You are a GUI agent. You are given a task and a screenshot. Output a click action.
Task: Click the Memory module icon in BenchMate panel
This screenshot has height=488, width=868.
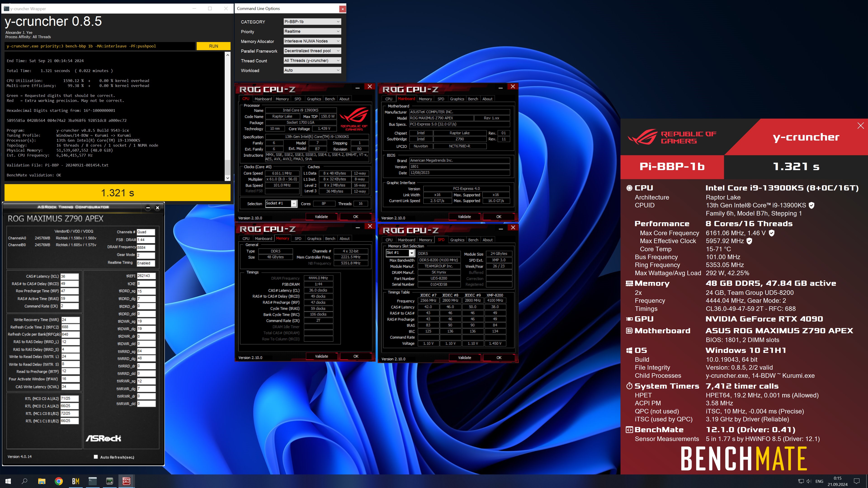pyautogui.click(x=629, y=284)
